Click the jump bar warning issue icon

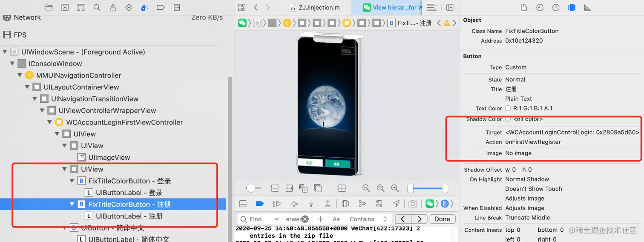[x=446, y=23]
